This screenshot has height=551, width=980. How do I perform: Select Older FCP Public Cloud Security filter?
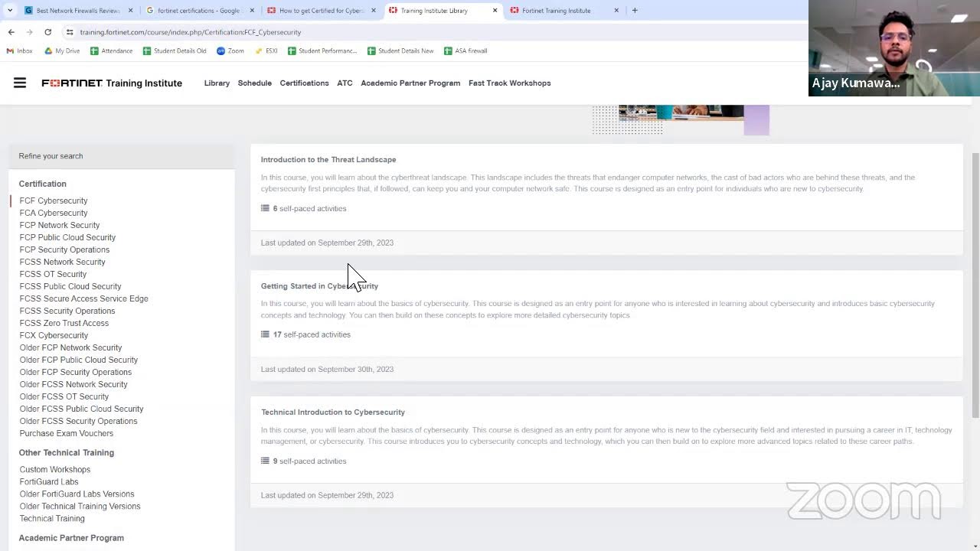pos(79,360)
